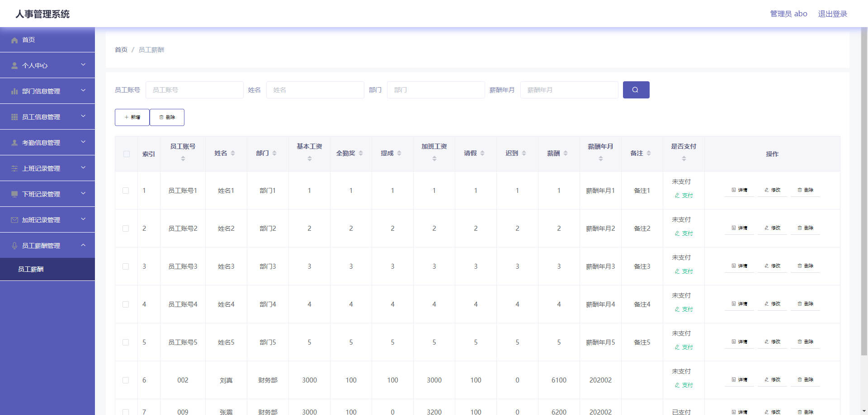Collapse 员工薪酬管理 menu chevron
The width and height of the screenshot is (868, 415).
83,245
